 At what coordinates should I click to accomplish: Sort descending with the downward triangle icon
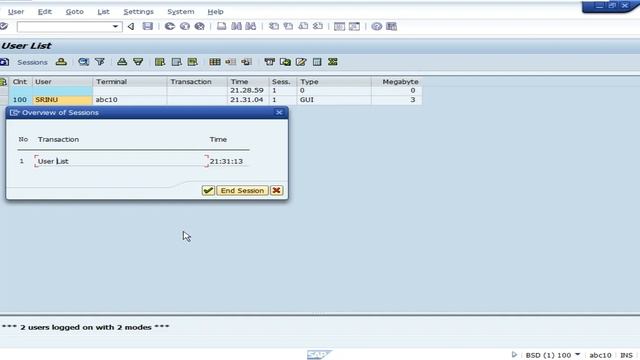point(138,62)
